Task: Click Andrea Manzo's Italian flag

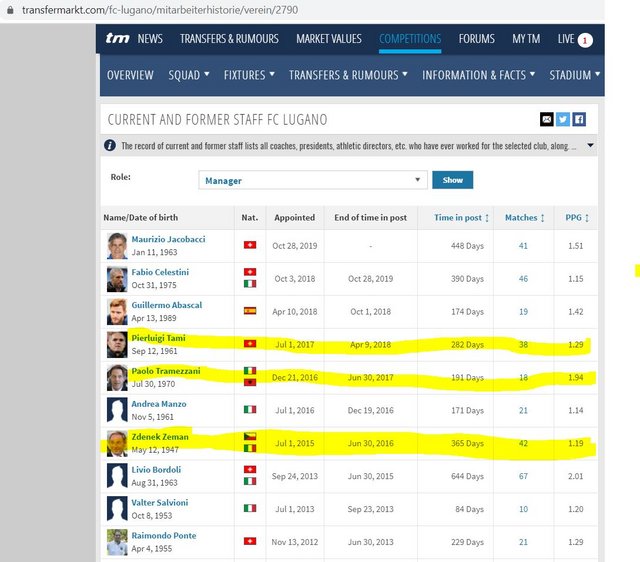Action: 250,409
